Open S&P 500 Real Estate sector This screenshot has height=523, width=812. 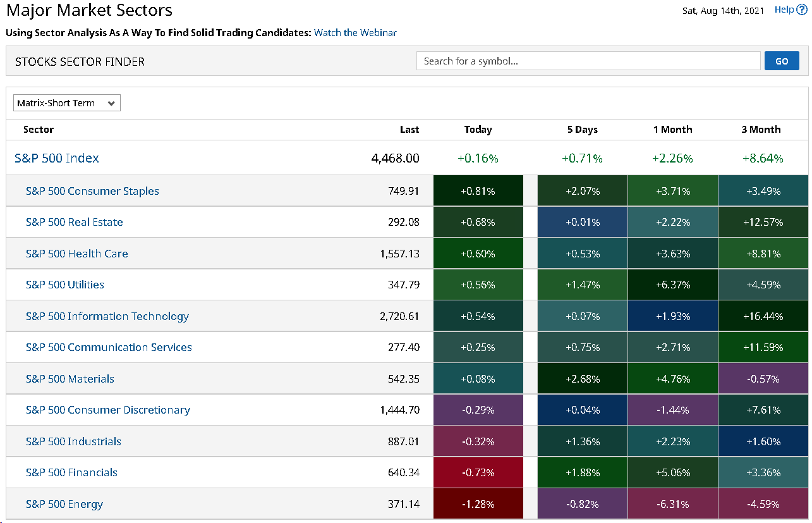pos(75,222)
